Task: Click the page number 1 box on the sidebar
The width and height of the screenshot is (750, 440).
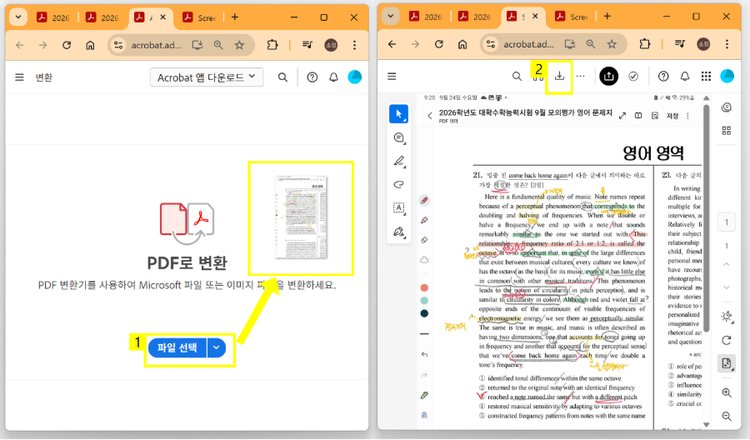Action: (726, 222)
